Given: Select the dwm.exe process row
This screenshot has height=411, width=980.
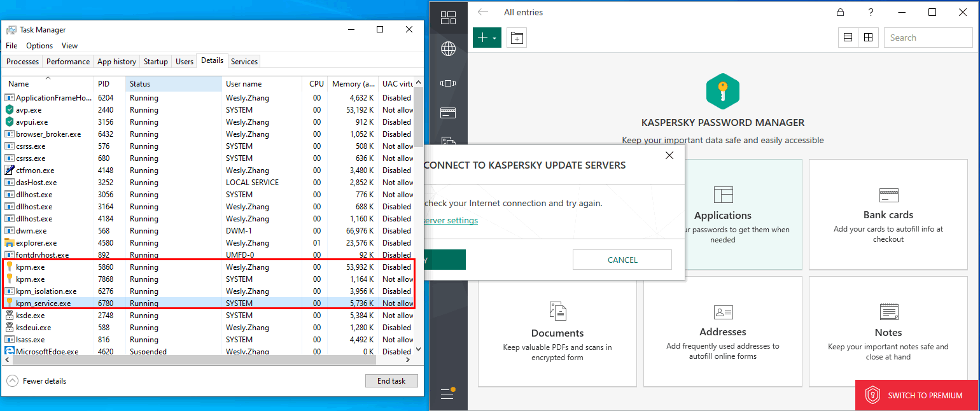Looking at the screenshot, I should click(208, 231).
